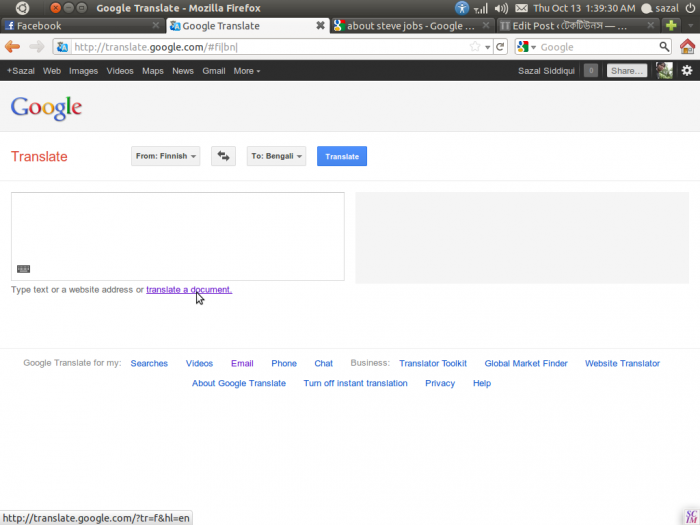This screenshot has height=525, width=700.
Task: Click the clock Thu Oct 13
Action: pyautogui.click(x=584, y=8)
